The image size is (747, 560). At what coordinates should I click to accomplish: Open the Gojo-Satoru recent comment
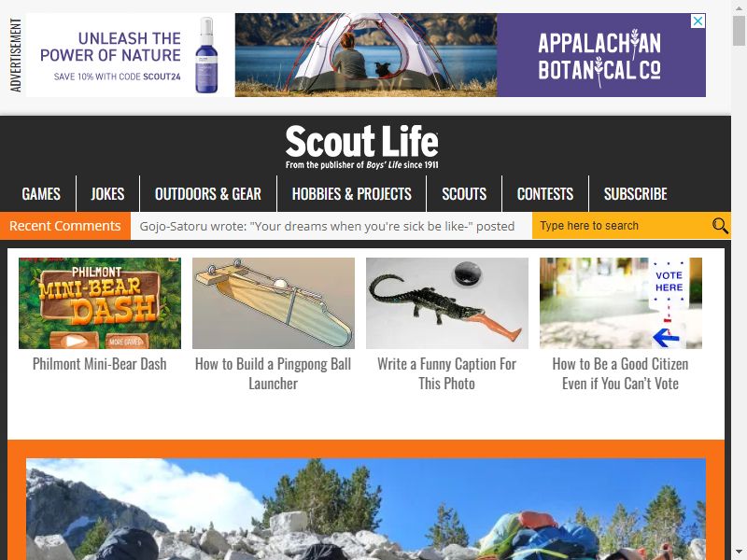coord(327,226)
